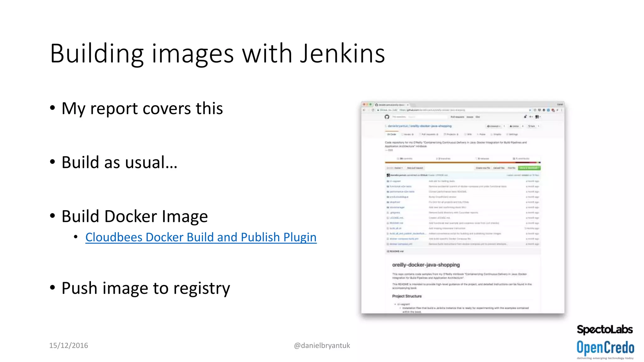Open the functional-e2e-tests folder
644x362 pixels.
pos(401,187)
